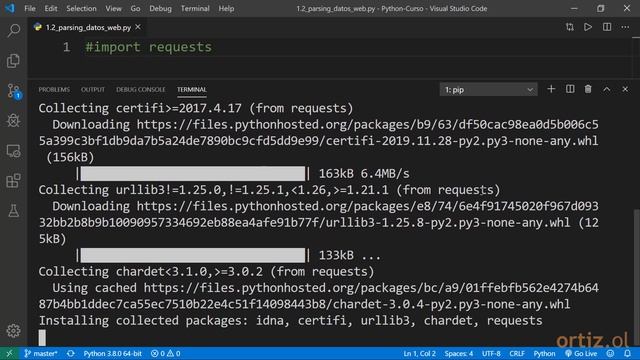Click the VS Code logo icon
Screen dimensions: 640x360
point(10,8)
